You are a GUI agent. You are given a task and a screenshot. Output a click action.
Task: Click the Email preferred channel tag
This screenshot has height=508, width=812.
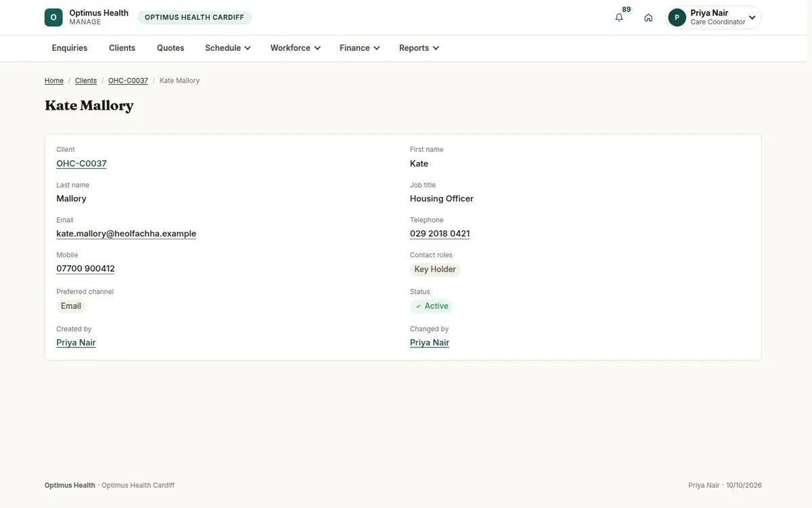(71, 306)
